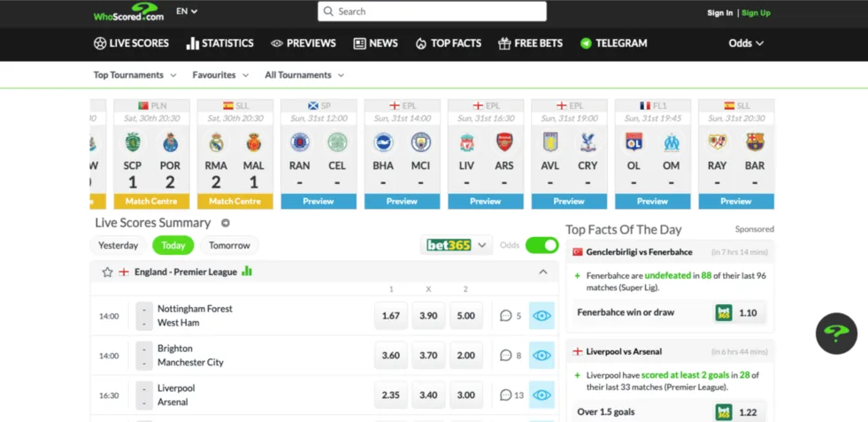Click the Sign Up link
Image resolution: width=868 pixels, height=422 pixels.
756,12
